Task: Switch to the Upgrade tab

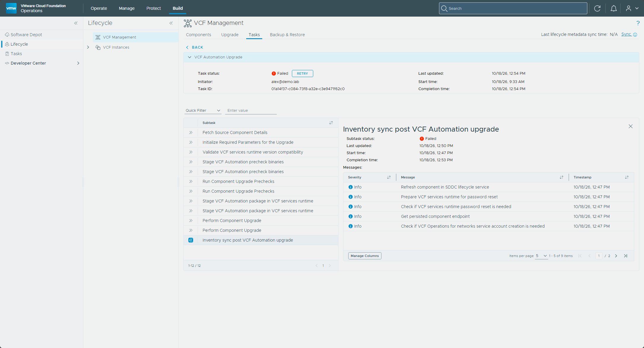Action: [230, 35]
